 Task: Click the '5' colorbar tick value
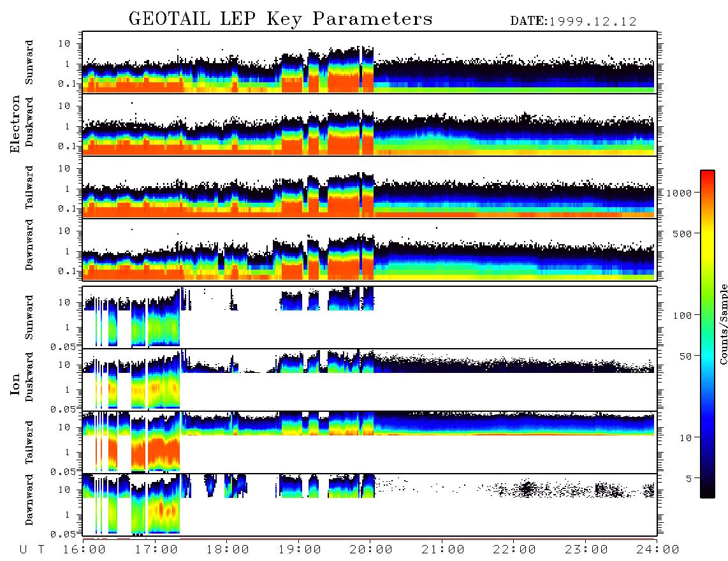[688, 478]
